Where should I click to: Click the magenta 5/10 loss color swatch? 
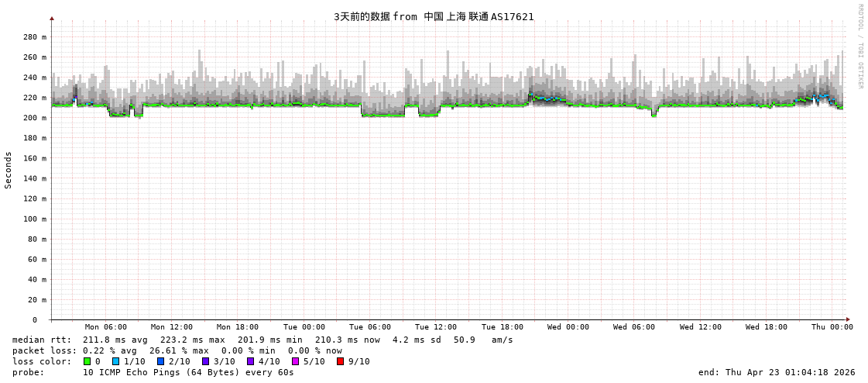295,361
